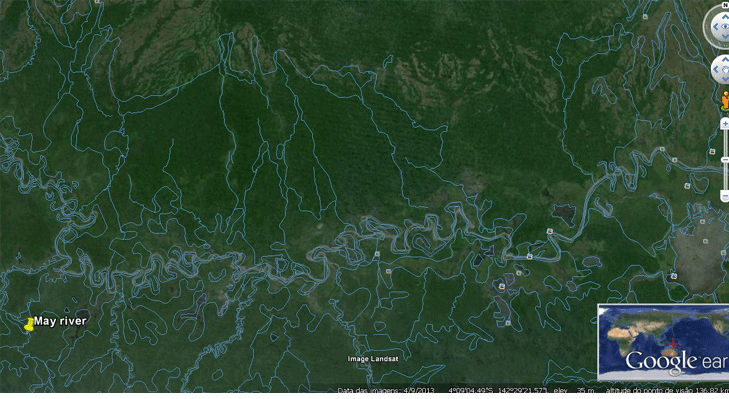Screen dimensions: 729x399
Task: Rotate view left using Look joystick arrow
Action: [716, 27]
